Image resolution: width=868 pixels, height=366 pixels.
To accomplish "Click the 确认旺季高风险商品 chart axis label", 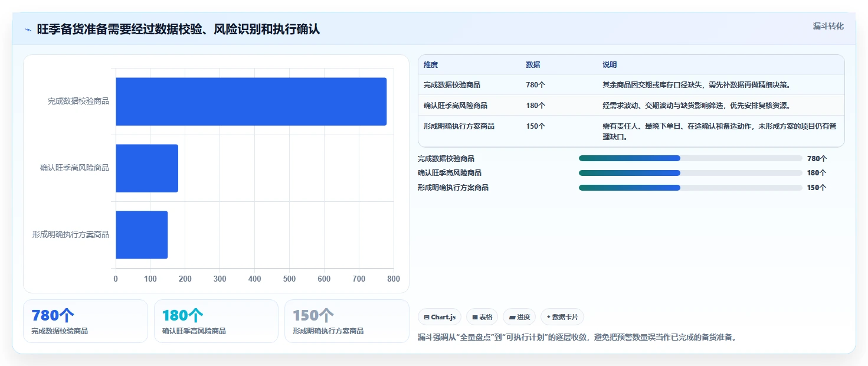I will point(75,168).
